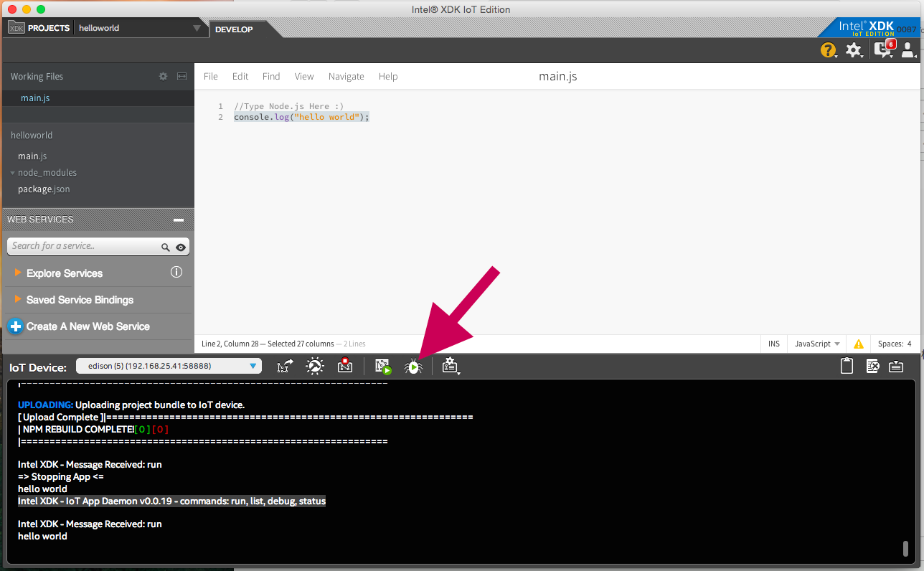Viewport: 924px width, 571px height.
Task: Debug the app using the bug icon
Action: pos(412,366)
